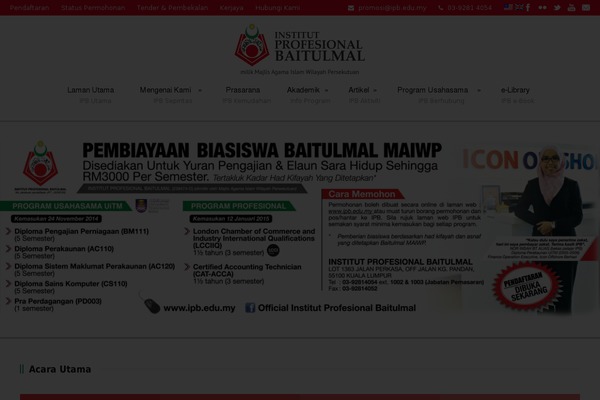Click the Program Profesional green label

tap(238, 206)
